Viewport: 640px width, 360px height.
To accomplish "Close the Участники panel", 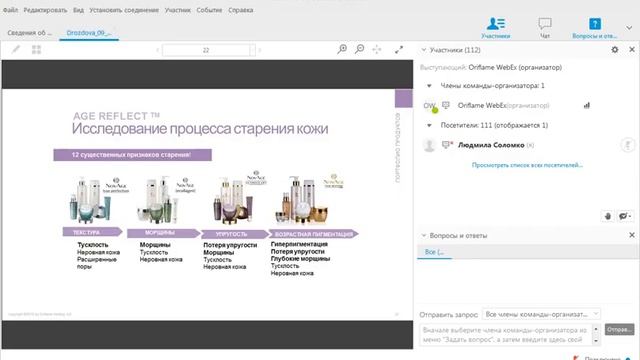I will point(632,49).
